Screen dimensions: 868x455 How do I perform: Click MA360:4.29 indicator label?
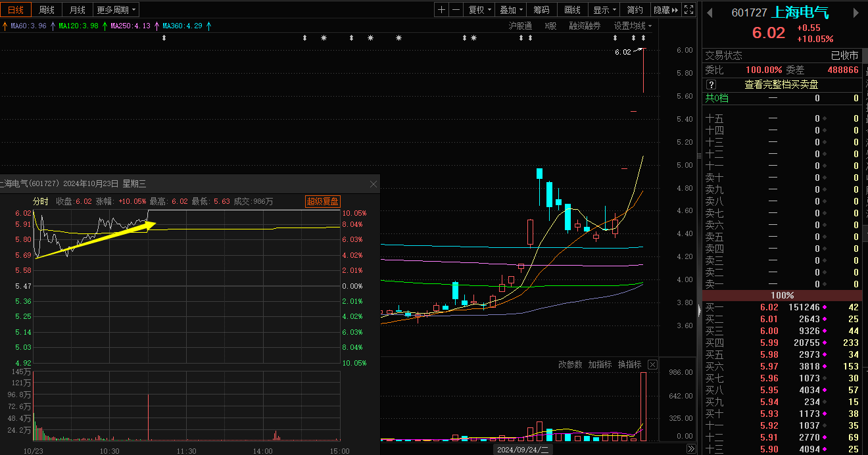coord(182,26)
